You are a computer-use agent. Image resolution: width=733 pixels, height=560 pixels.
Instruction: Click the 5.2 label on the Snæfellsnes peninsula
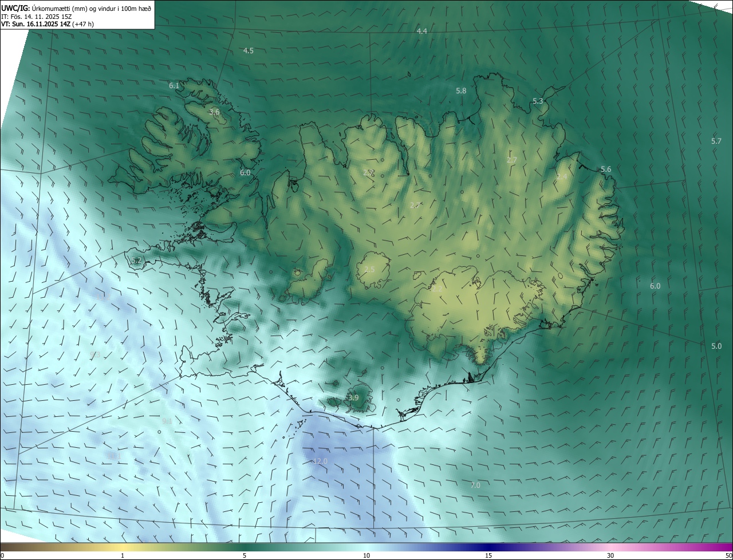point(136,261)
